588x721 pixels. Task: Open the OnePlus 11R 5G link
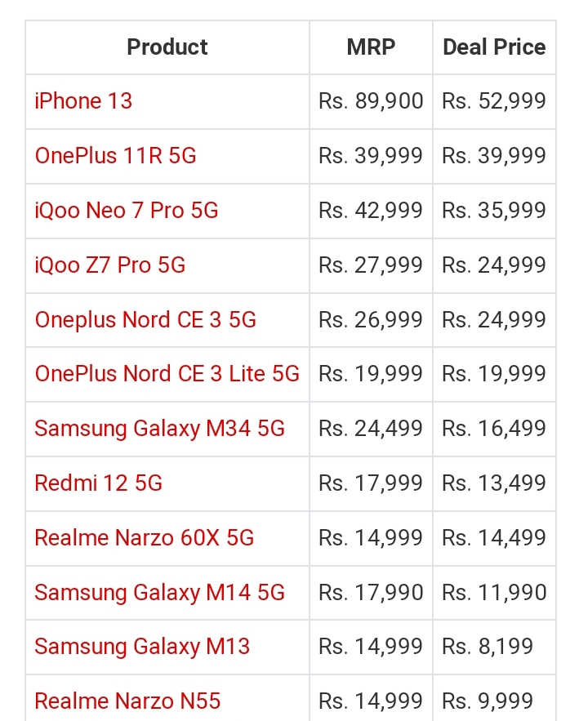pos(115,156)
